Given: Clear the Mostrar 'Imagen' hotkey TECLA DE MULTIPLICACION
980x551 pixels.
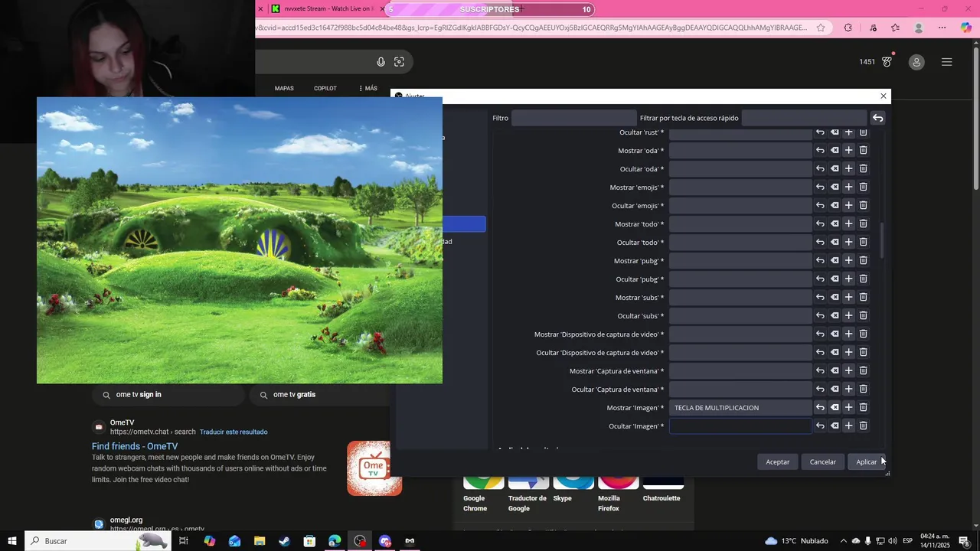Looking at the screenshot, I should click(835, 408).
